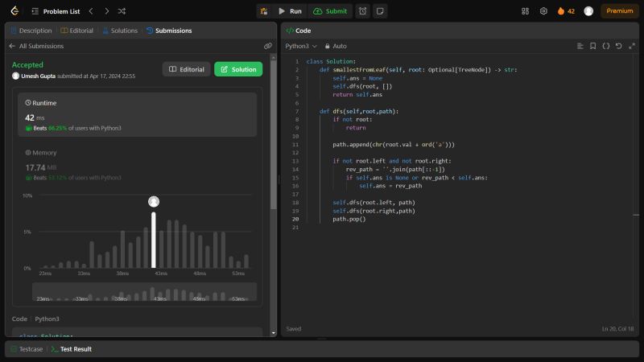Image resolution: width=644 pixels, height=362 pixels.
Task: Click the Ln 20, Col 18 status
Action: pyautogui.click(x=617, y=329)
